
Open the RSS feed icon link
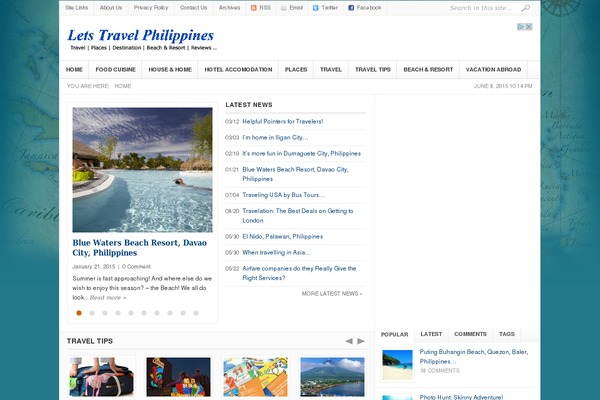click(254, 8)
